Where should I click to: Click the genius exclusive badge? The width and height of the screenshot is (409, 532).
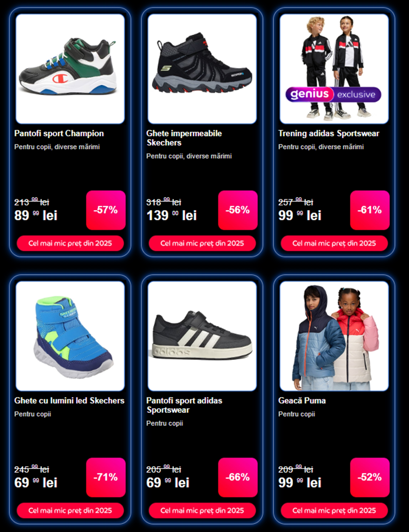tap(333, 94)
